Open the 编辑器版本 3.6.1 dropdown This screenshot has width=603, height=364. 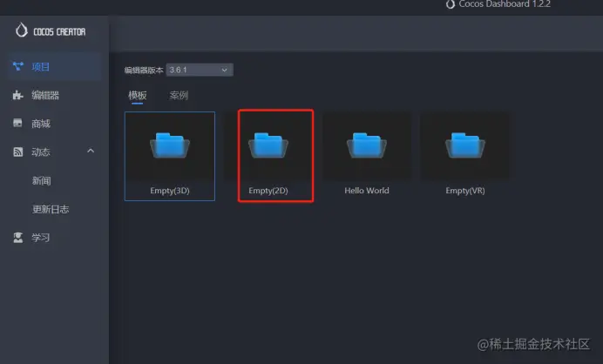pyautogui.click(x=200, y=70)
